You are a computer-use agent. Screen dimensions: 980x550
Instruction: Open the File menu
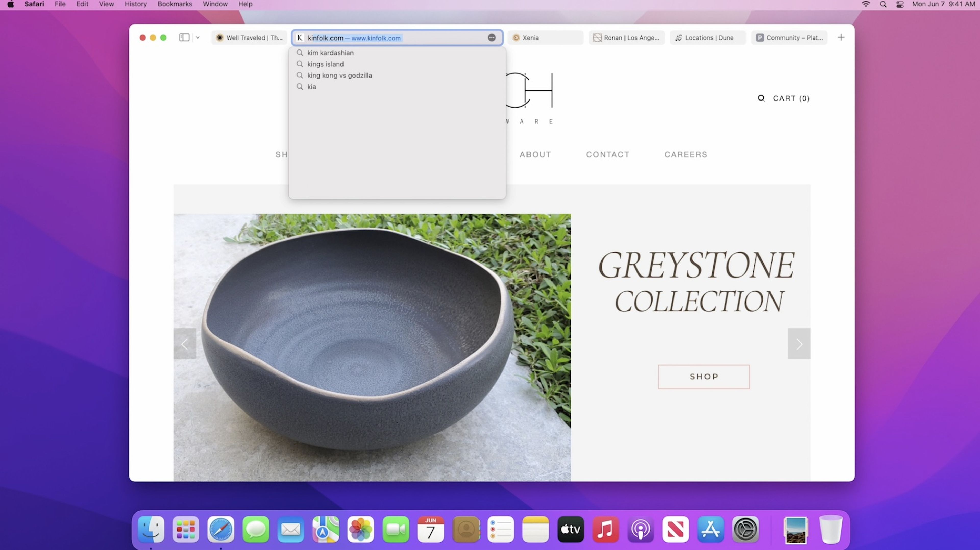pos(60,4)
